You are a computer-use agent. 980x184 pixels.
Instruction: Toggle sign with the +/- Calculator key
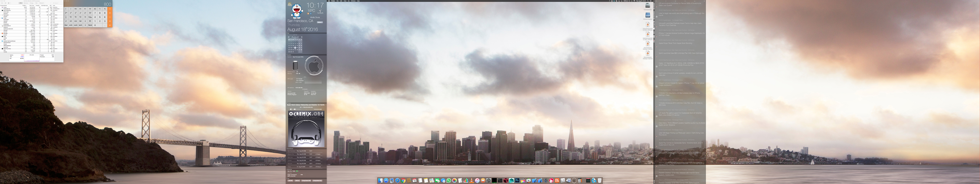[x=100, y=9]
